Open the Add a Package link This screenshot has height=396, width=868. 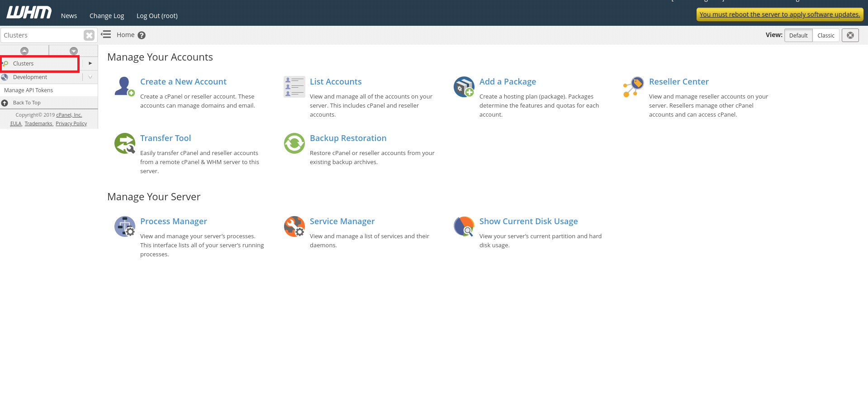tap(508, 82)
